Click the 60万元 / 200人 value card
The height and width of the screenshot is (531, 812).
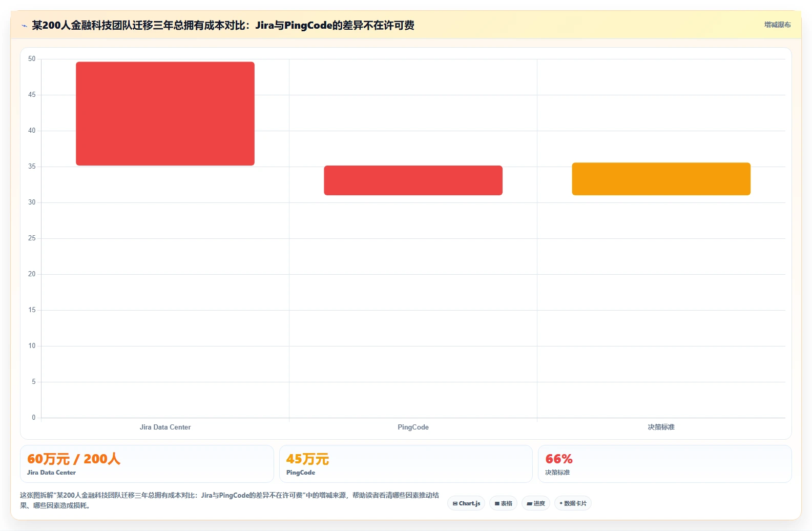(x=147, y=464)
